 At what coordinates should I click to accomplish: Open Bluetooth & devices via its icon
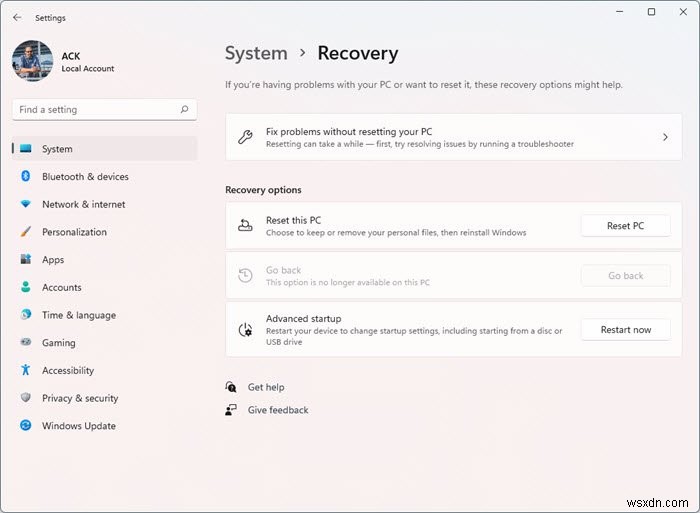pos(26,176)
